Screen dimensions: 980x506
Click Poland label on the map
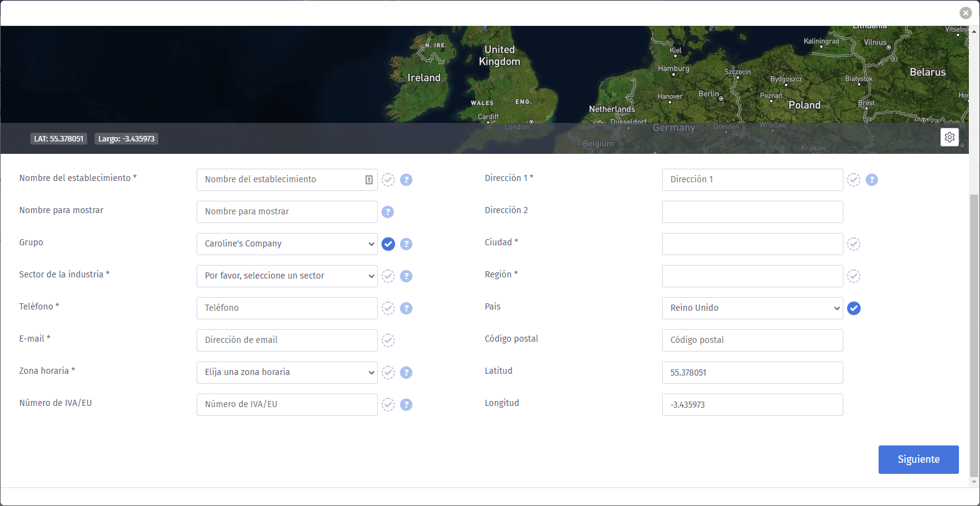[x=804, y=105]
